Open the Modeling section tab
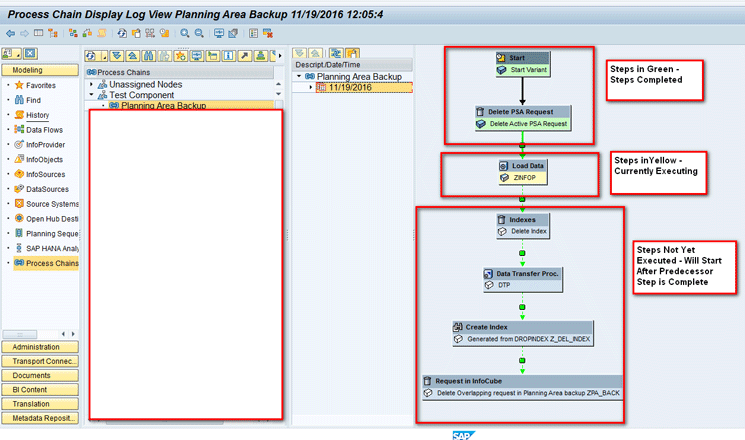The height and width of the screenshot is (440, 745). point(40,70)
